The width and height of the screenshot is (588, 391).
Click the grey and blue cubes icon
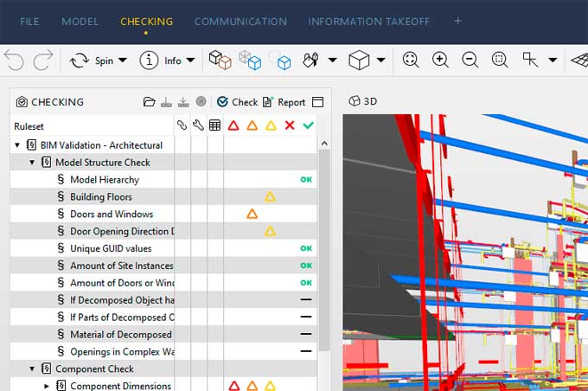[250, 60]
